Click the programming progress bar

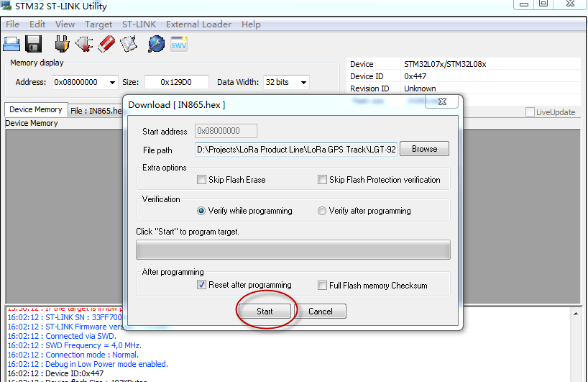tap(293, 250)
